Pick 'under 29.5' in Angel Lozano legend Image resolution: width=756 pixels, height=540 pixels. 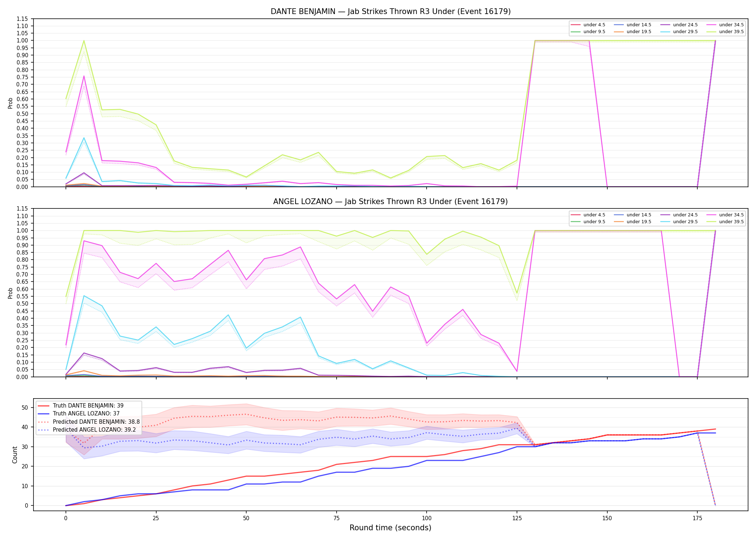[685, 222]
